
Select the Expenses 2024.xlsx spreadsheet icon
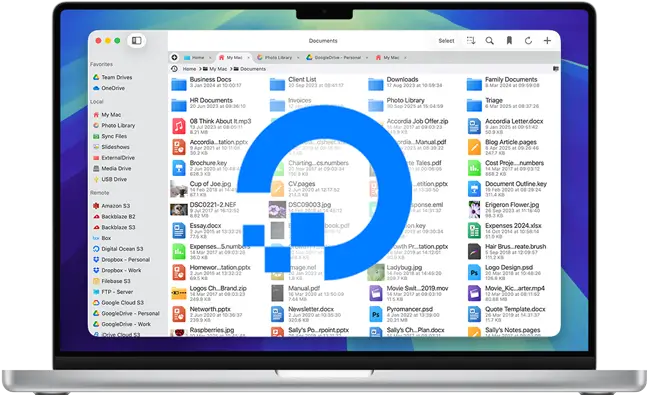pos(474,230)
